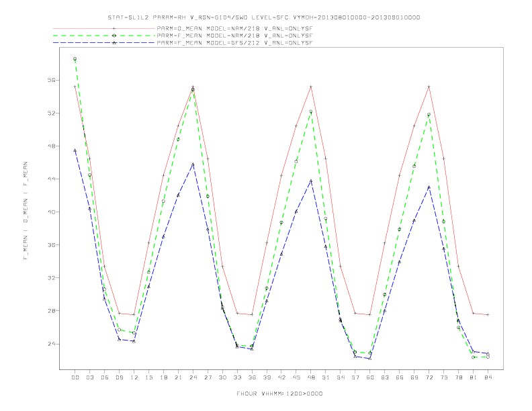Click the red plus marker peak at hour 48

click(311, 87)
